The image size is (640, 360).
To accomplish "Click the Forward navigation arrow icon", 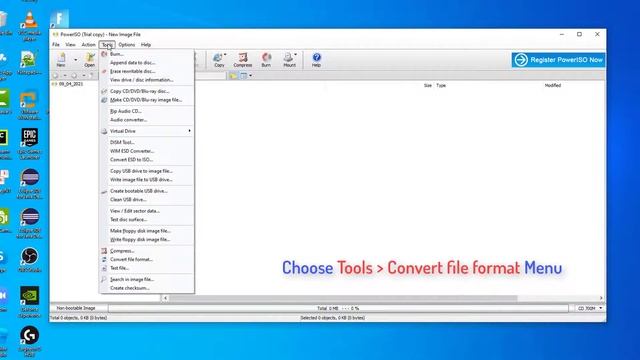I will coord(74,76).
